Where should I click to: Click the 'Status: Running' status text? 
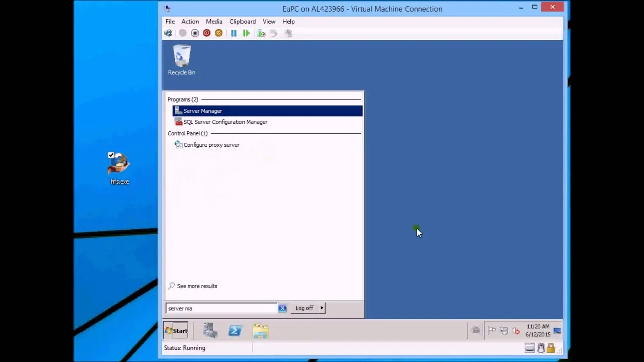184,348
